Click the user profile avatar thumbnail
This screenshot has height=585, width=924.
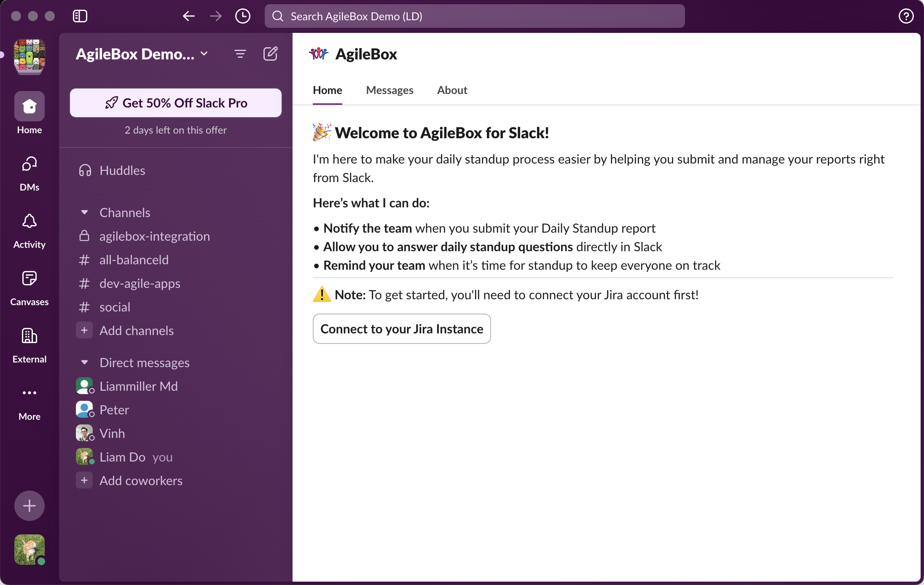(x=29, y=549)
